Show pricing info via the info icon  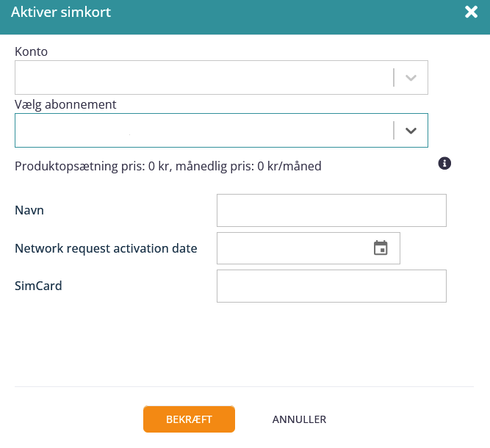pos(444,163)
